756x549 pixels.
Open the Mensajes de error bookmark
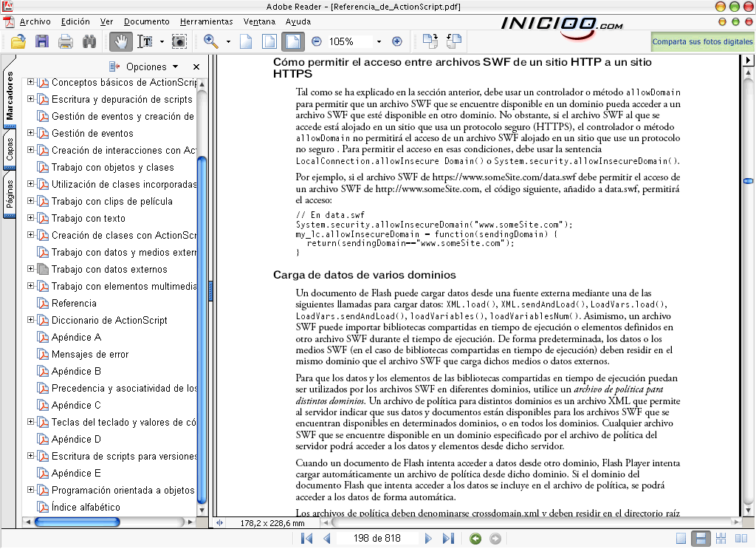point(90,355)
